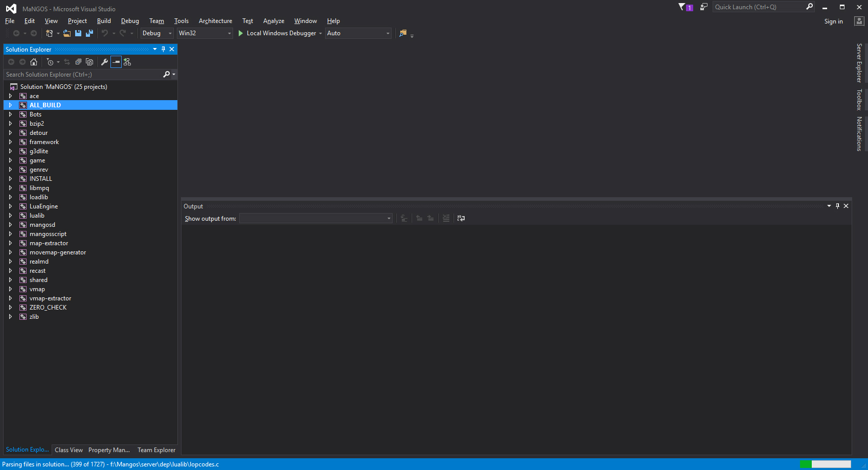Go to next message in Output
Viewport: 868px width, 470px height.
point(430,218)
